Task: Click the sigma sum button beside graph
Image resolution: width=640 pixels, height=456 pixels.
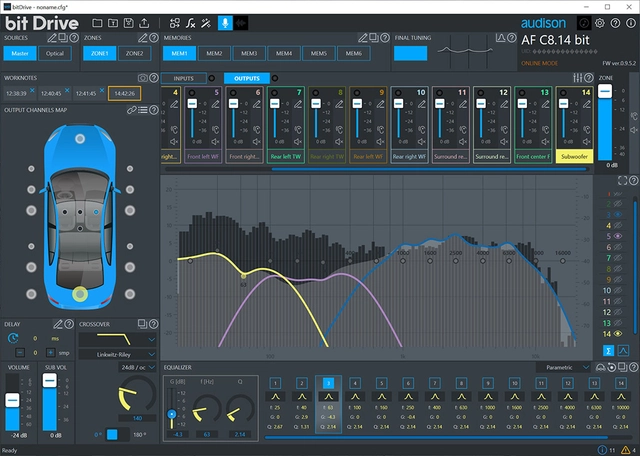Action: (608, 350)
